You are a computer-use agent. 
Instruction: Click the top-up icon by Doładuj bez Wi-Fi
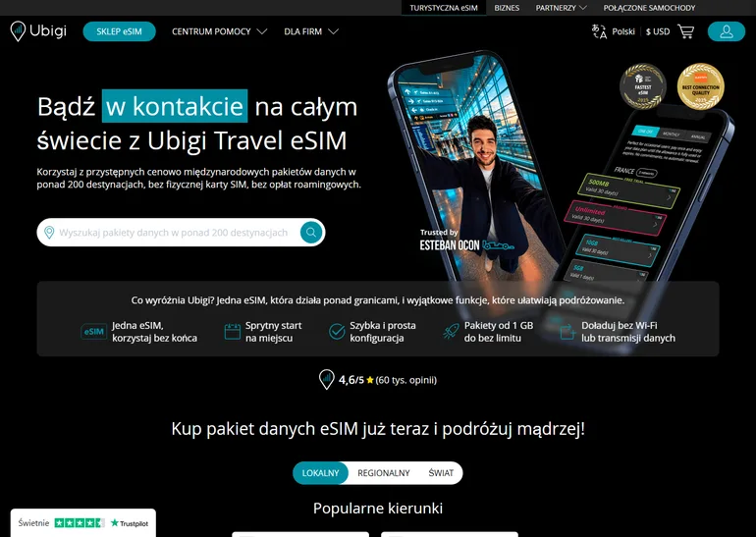coord(567,332)
